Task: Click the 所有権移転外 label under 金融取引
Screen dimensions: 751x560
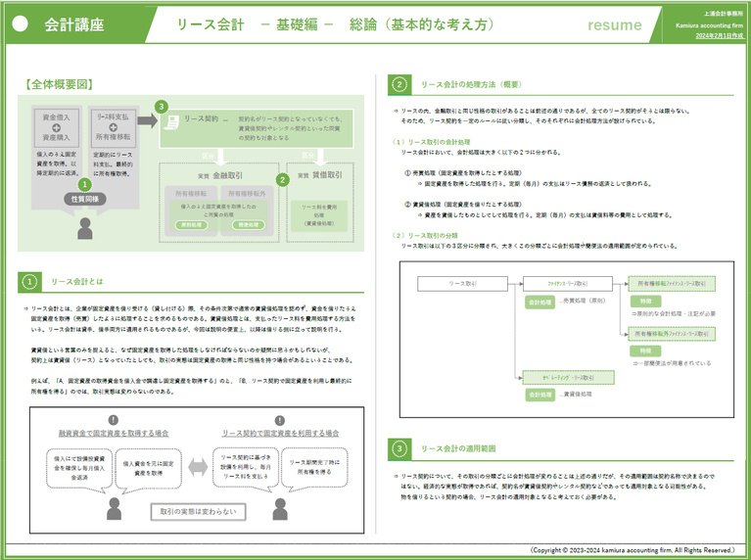Action: coord(247,194)
